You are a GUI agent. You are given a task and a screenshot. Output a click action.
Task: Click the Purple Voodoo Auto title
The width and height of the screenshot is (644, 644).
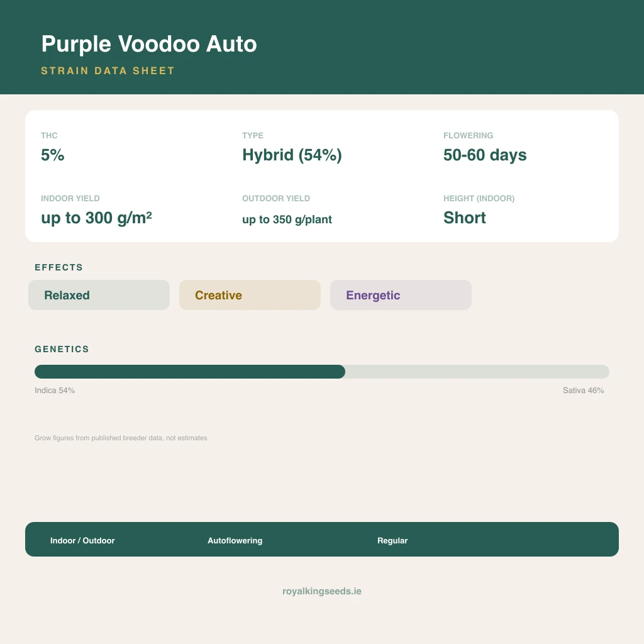[149, 44]
